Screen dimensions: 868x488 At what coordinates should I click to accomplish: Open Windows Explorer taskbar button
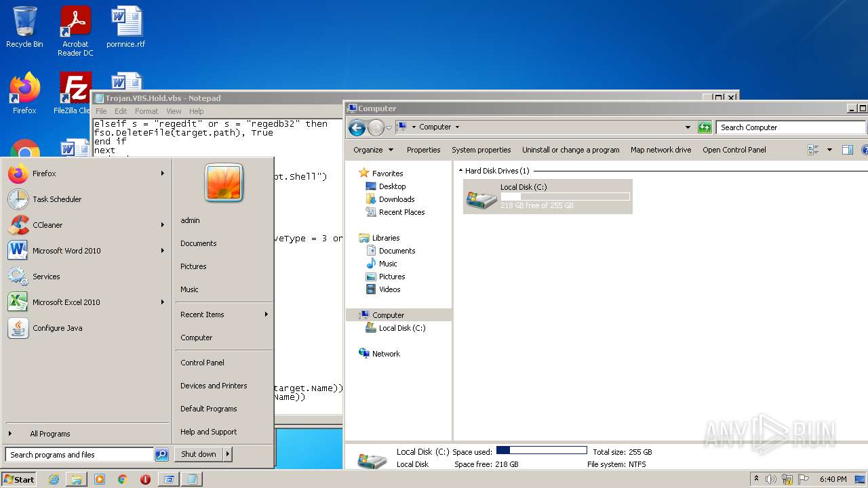coord(77,479)
